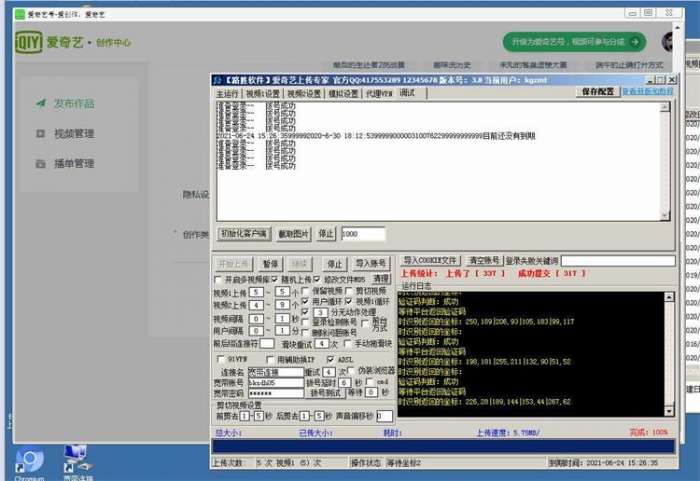This screenshot has height=481, width=700.
Task: Click the 暂停 button
Action: coord(271,264)
